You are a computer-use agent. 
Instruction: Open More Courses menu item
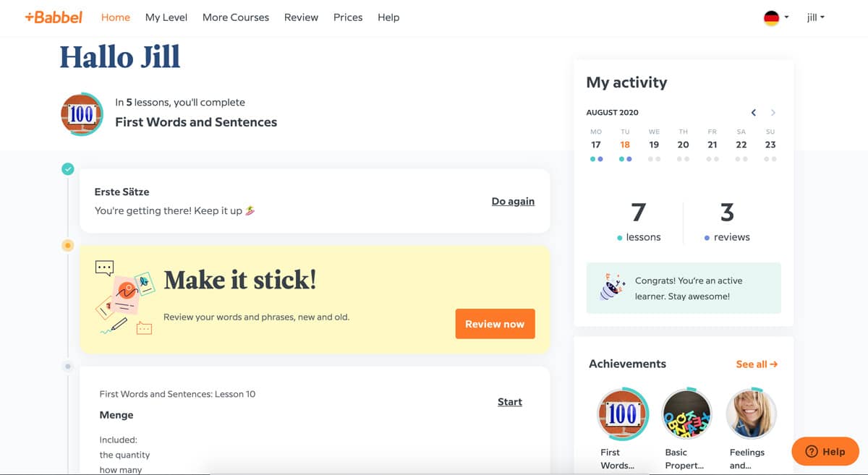coord(236,17)
